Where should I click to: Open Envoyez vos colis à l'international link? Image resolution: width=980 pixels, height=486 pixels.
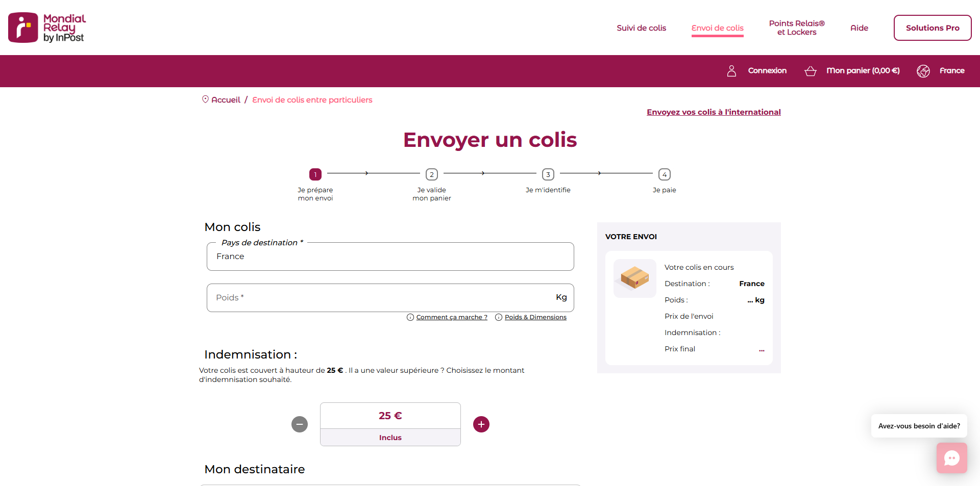click(714, 112)
